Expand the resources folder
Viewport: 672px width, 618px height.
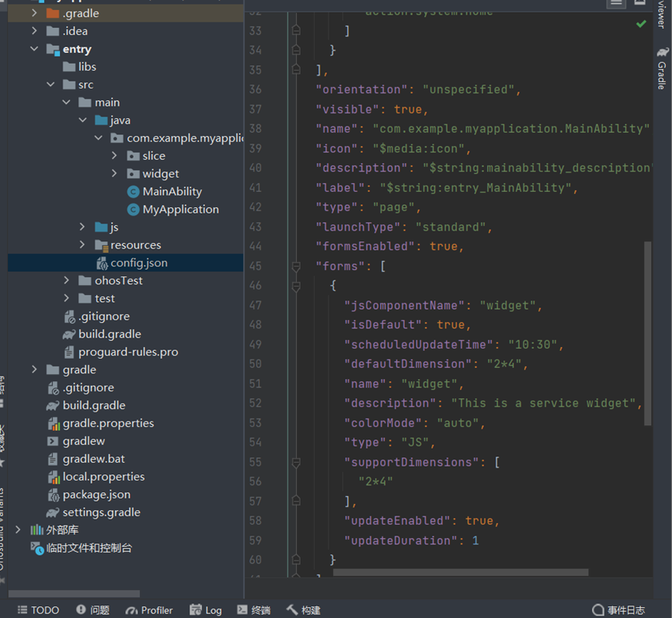click(x=82, y=245)
